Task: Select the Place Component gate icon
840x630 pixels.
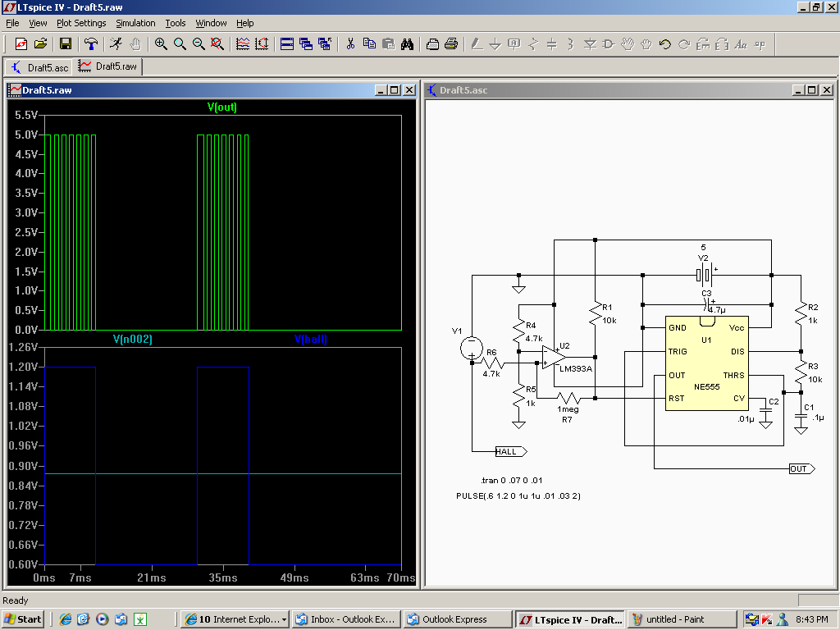Action: click(x=609, y=44)
